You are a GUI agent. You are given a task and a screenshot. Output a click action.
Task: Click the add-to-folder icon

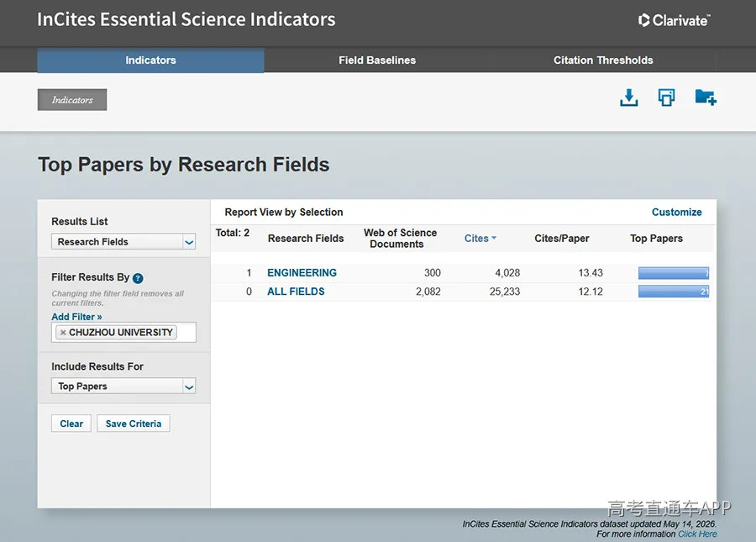coord(706,97)
